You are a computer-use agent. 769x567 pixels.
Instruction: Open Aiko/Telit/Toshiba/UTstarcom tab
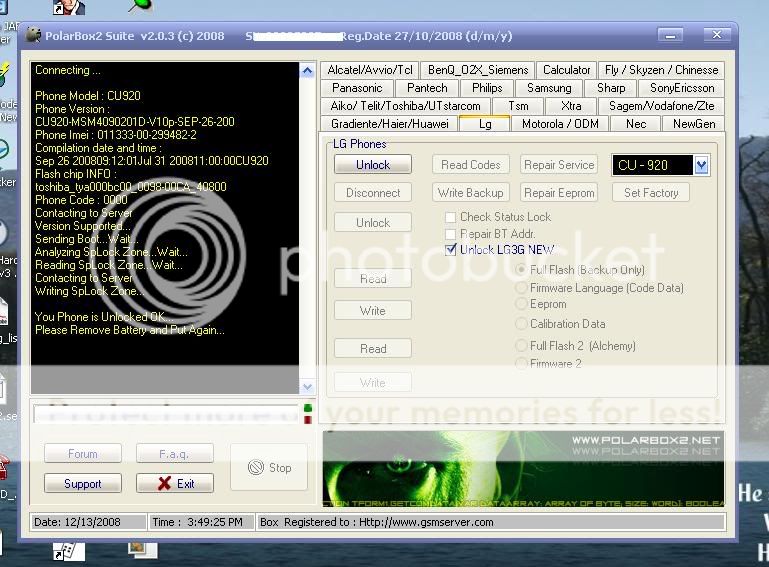(x=406, y=106)
